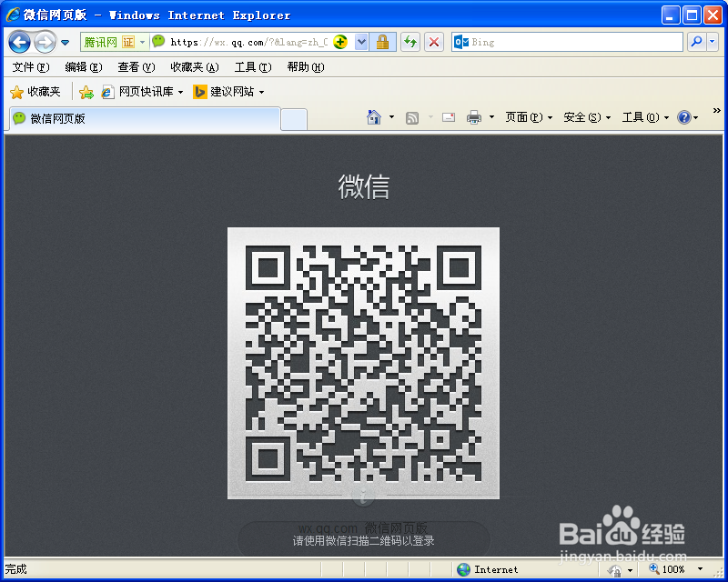Click the browser Back arrow button
This screenshot has height=582, width=728.
pyautogui.click(x=19, y=42)
